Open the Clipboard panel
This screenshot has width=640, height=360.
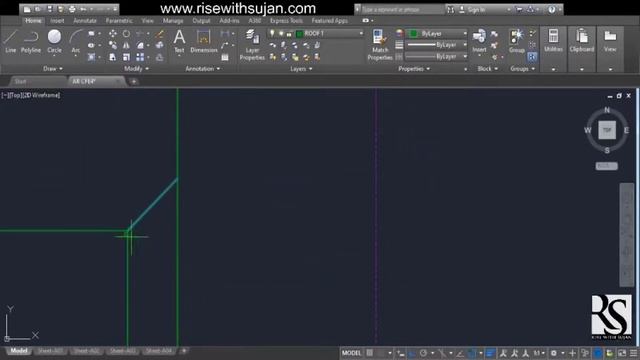point(582,41)
